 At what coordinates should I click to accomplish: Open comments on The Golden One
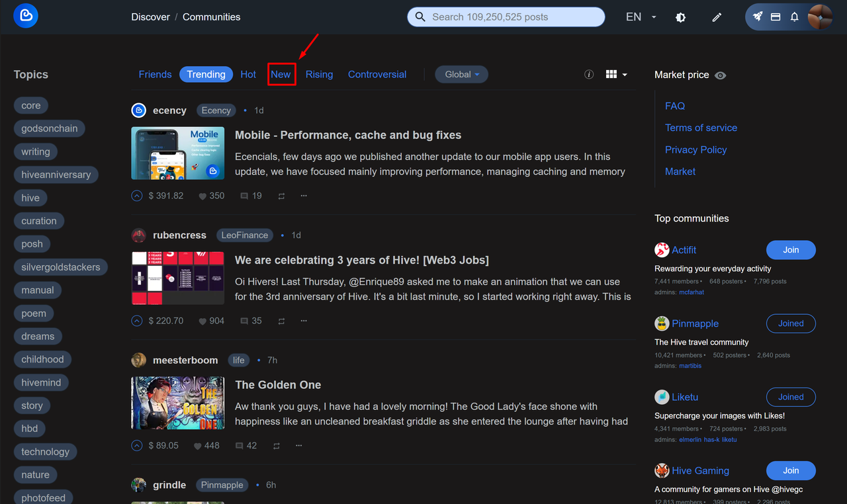[245, 446]
